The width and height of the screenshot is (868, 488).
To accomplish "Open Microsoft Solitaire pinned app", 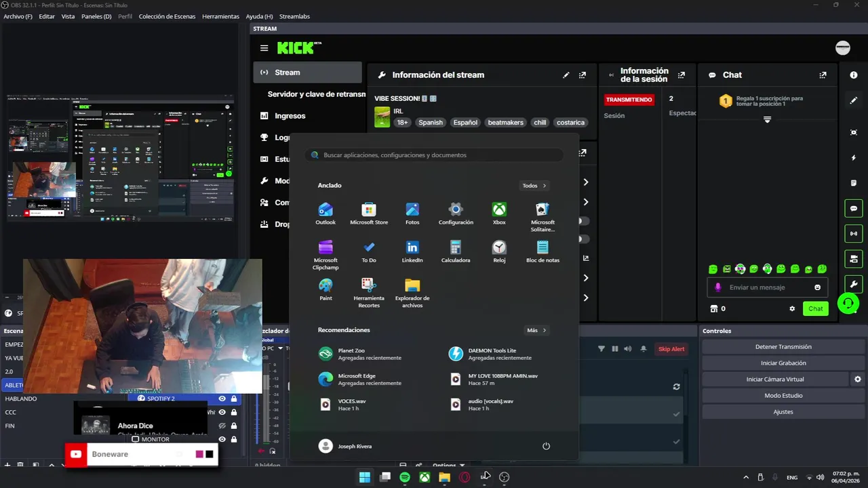I will [542, 217].
